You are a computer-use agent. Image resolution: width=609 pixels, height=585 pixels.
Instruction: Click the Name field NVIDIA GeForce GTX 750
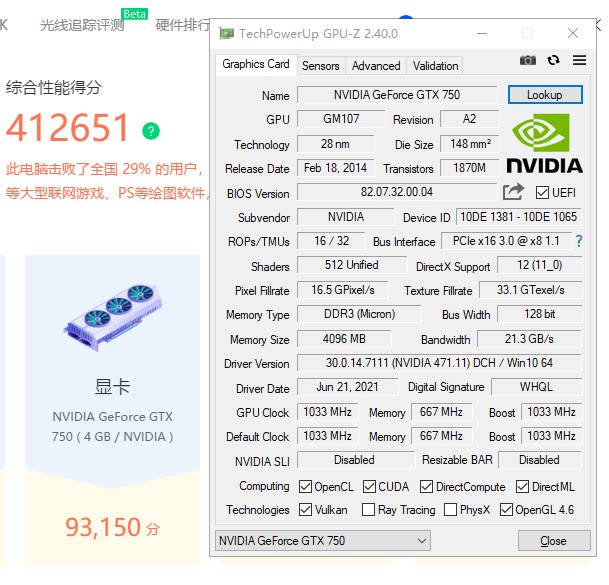pyautogui.click(x=397, y=95)
